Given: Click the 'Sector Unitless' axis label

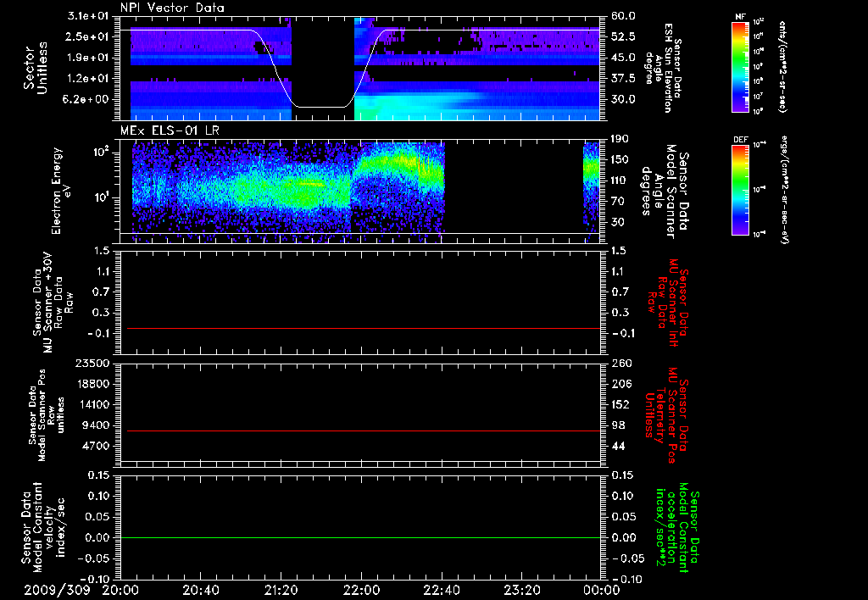Looking at the screenshot, I should pos(35,68).
